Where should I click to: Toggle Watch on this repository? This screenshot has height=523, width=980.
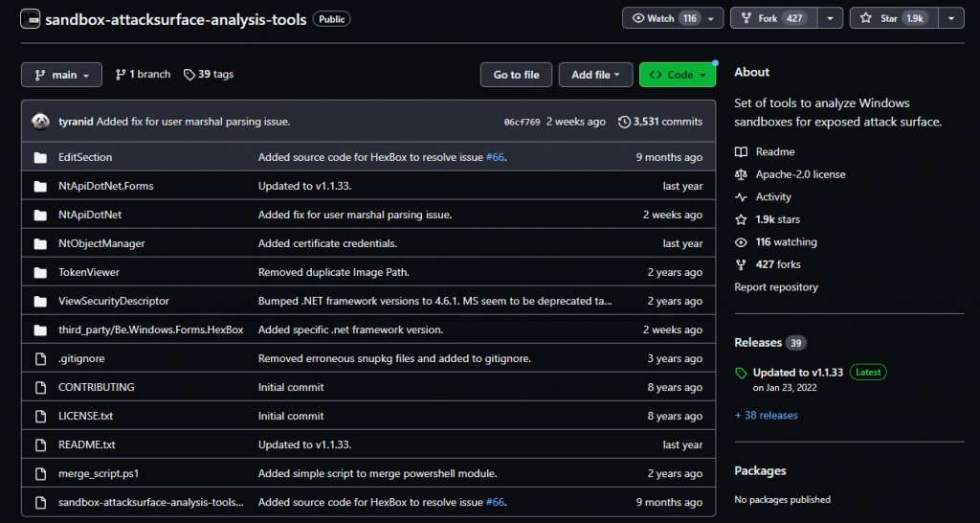pyautogui.click(x=661, y=18)
